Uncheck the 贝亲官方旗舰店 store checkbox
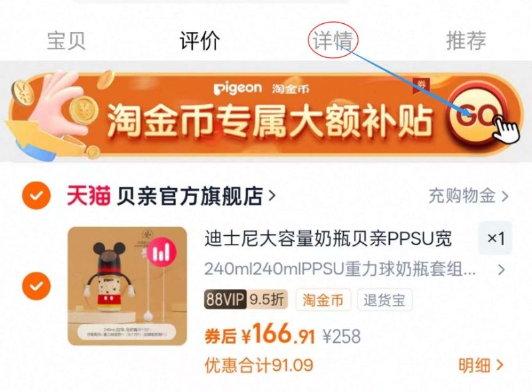This screenshot has height=392, width=532. coord(37,195)
